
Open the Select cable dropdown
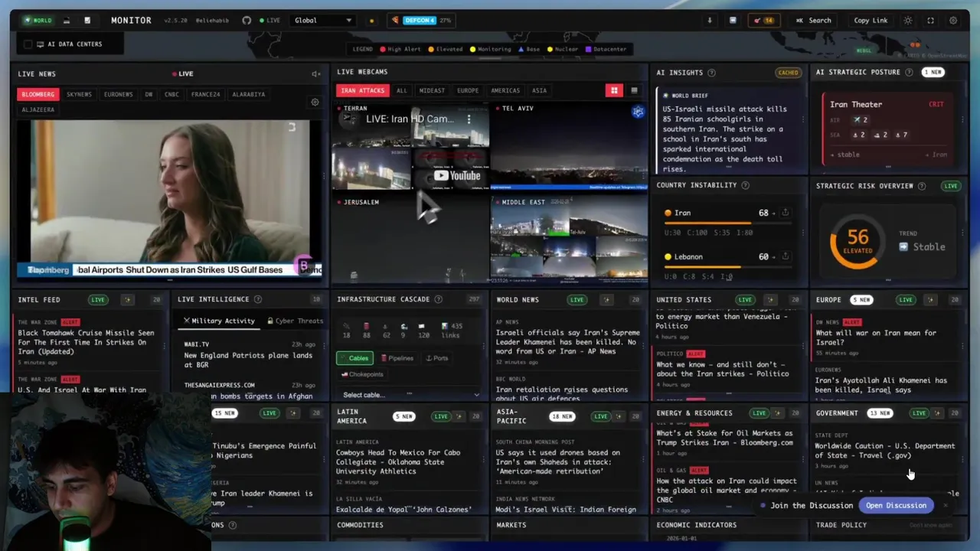(x=410, y=395)
